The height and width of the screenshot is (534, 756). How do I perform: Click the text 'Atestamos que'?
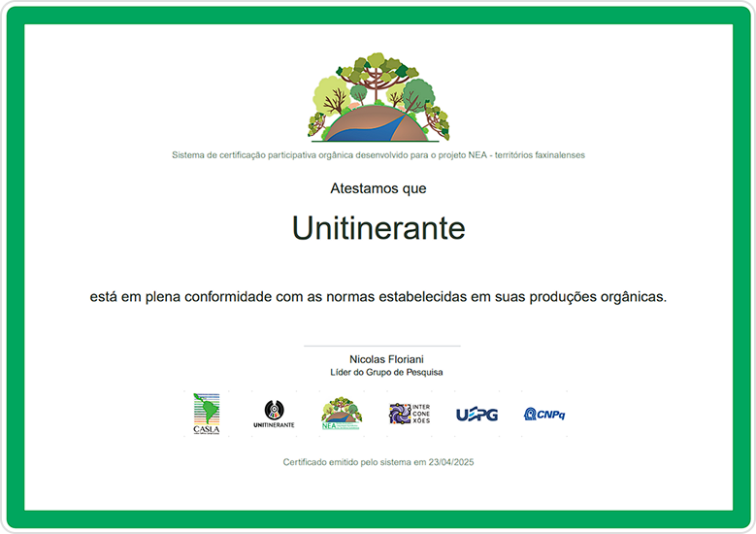pyautogui.click(x=378, y=188)
